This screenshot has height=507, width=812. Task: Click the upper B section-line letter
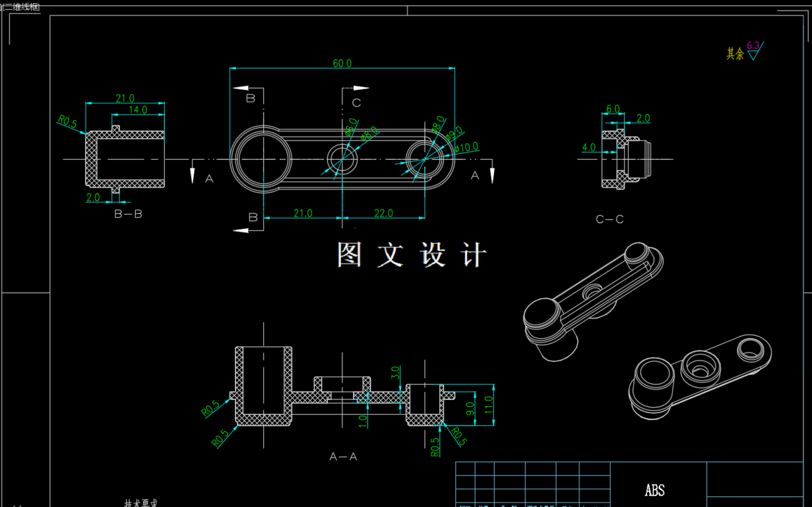pos(251,98)
